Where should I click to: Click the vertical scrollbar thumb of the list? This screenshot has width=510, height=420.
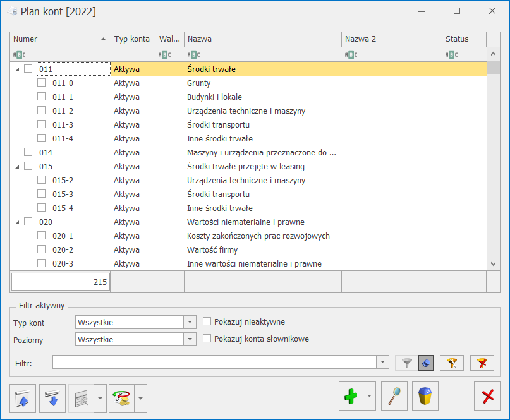coord(493,68)
